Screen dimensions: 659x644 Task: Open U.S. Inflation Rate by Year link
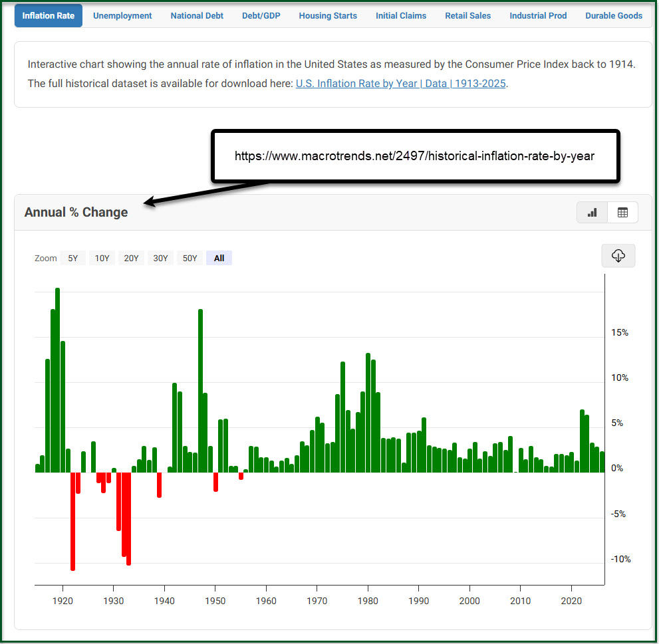click(x=401, y=84)
